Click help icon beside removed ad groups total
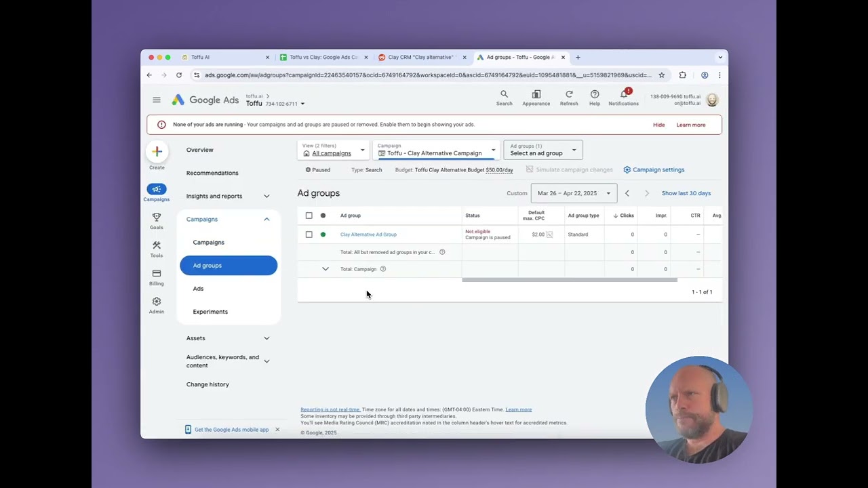The image size is (868, 488). click(x=442, y=252)
